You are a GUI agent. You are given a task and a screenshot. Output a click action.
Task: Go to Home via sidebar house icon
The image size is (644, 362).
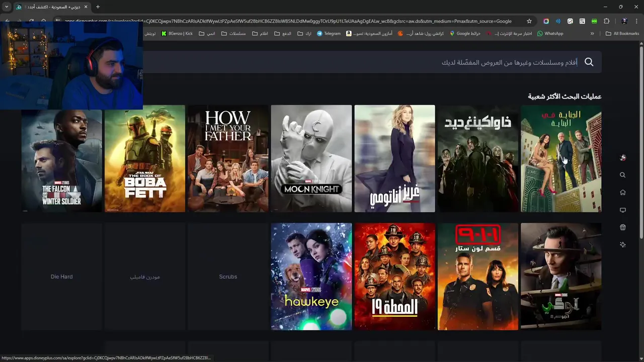tap(623, 193)
